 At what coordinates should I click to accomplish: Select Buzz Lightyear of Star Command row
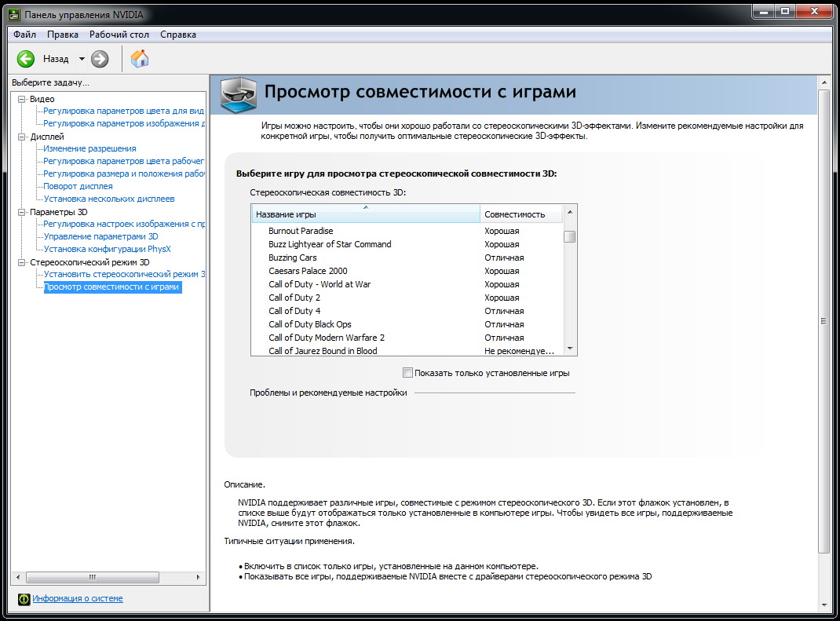[x=407, y=244]
